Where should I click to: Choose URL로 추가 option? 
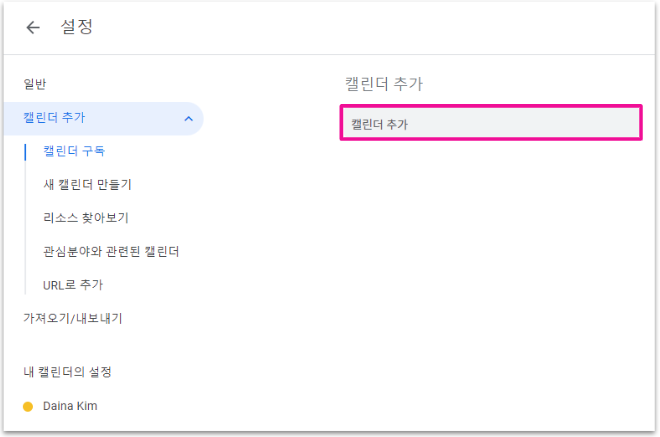(x=73, y=284)
